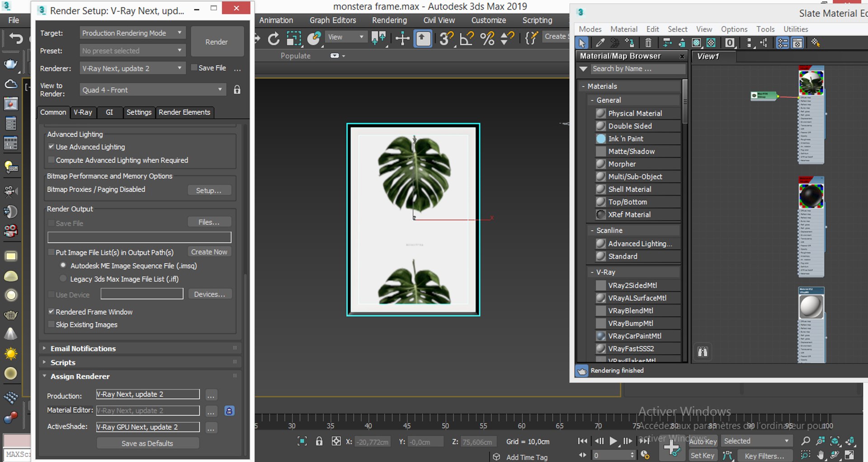868x462 pixels.
Task: Click the Render button
Action: [x=217, y=42]
